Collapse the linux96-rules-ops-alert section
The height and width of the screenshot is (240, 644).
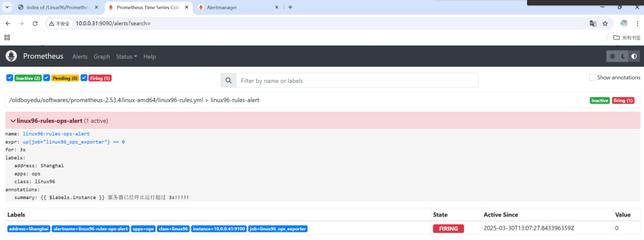point(323,121)
